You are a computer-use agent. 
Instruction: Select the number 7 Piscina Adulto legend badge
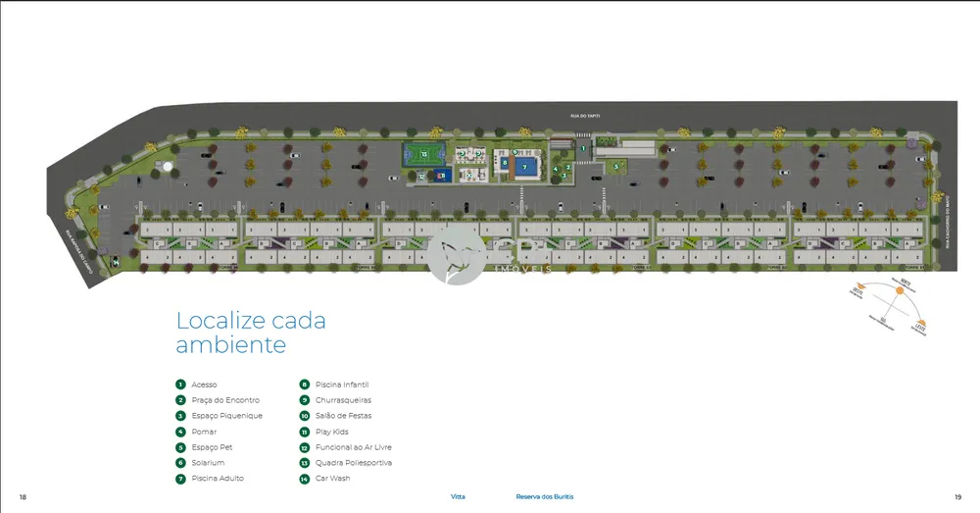(180, 479)
